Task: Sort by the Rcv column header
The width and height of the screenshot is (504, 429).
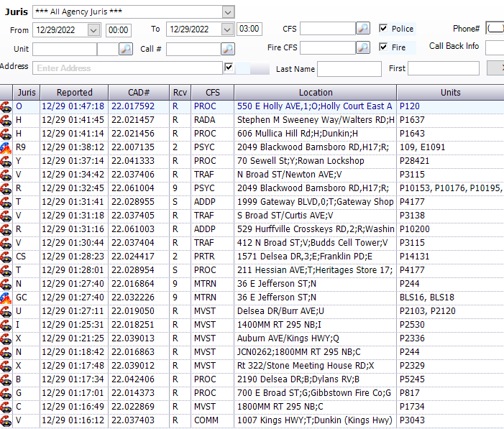Action: pyautogui.click(x=180, y=93)
